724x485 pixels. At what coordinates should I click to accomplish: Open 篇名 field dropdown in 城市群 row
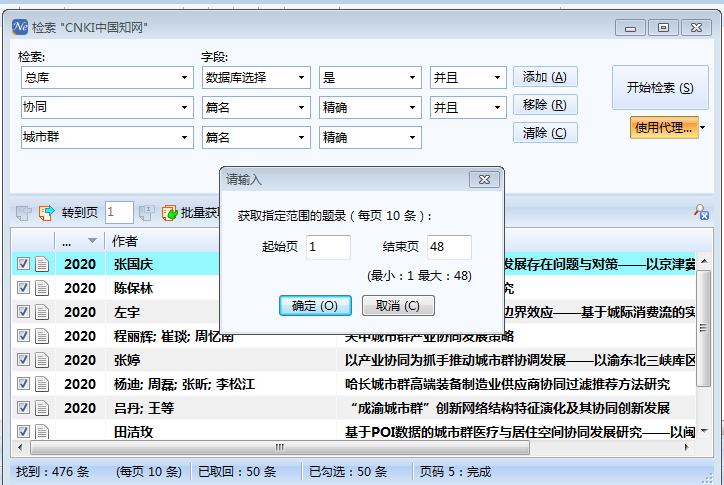tap(302, 138)
